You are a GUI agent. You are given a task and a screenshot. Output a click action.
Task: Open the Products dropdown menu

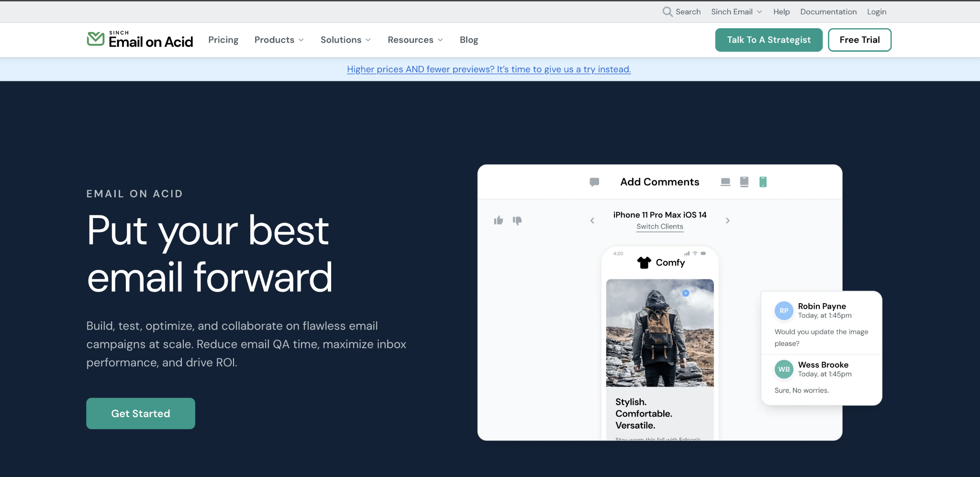pos(279,40)
